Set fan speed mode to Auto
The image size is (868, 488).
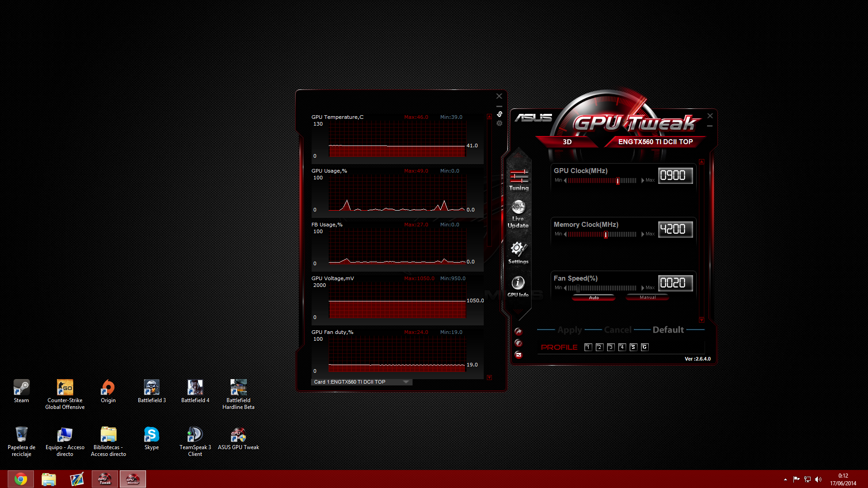pyautogui.click(x=594, y=298)
